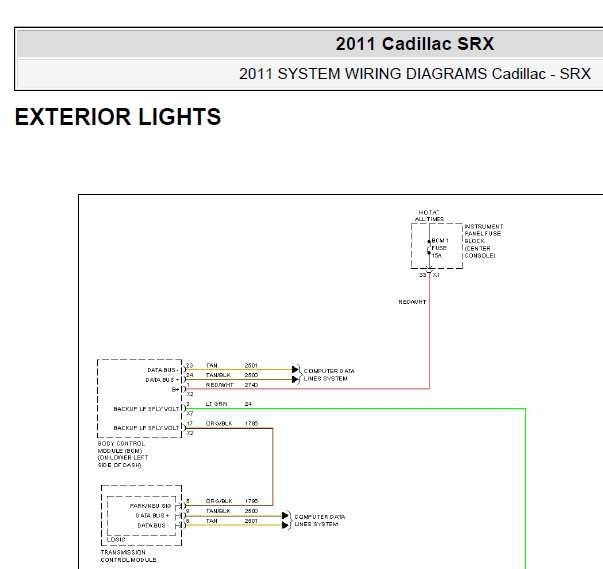
Task: Click 'TAN' label on BCM Data Bus - wire
Action: coord(212,365)
